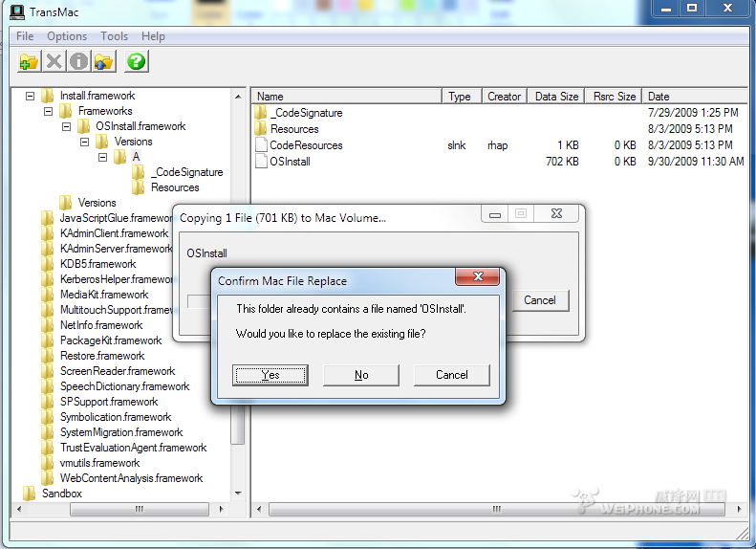Sort file list by Rsrc Size column
The image size is (756, 549).
[x=614, y=97]
